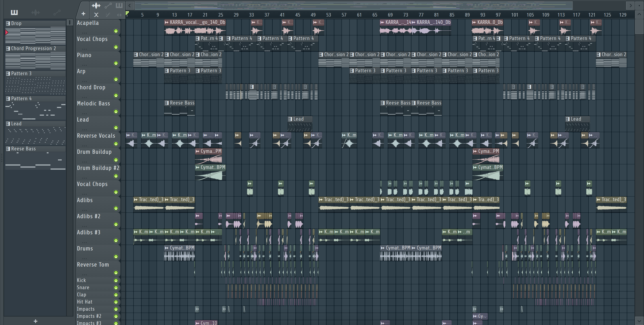Open clip menu of K..m clip on Reverse Vocals at bar 57

pyautogui.click(x=344, y=135)
